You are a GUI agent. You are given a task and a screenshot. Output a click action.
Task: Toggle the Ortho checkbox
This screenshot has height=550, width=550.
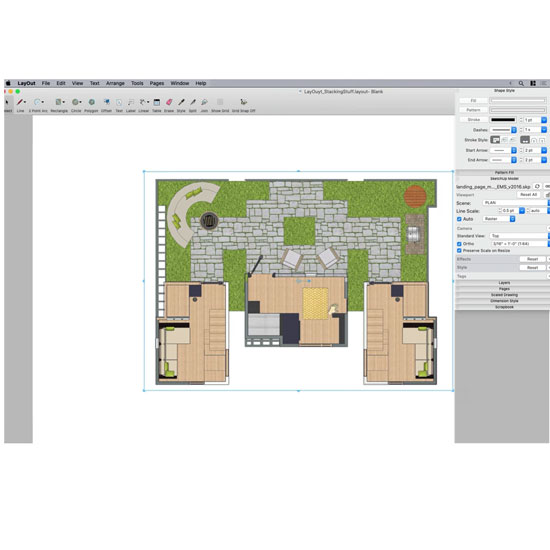coord(459,244)
